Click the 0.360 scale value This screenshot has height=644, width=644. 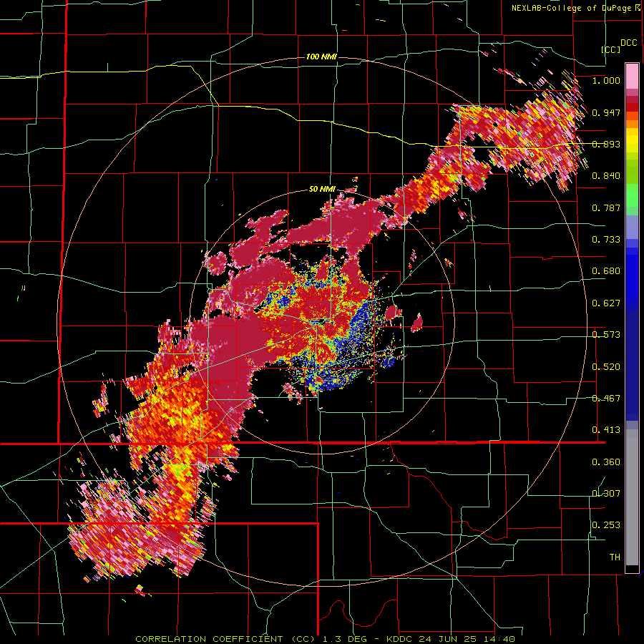coord(606,462)
